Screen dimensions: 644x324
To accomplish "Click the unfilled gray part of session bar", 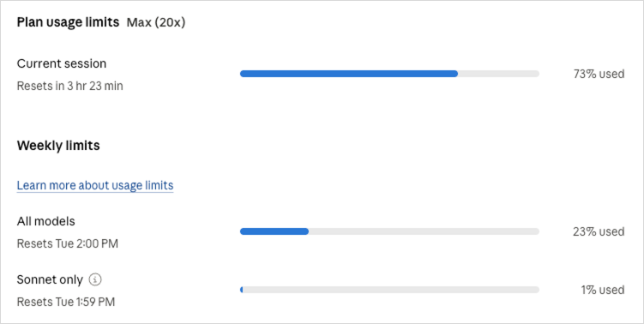I will pyautogui.click(x=498, y=74).
